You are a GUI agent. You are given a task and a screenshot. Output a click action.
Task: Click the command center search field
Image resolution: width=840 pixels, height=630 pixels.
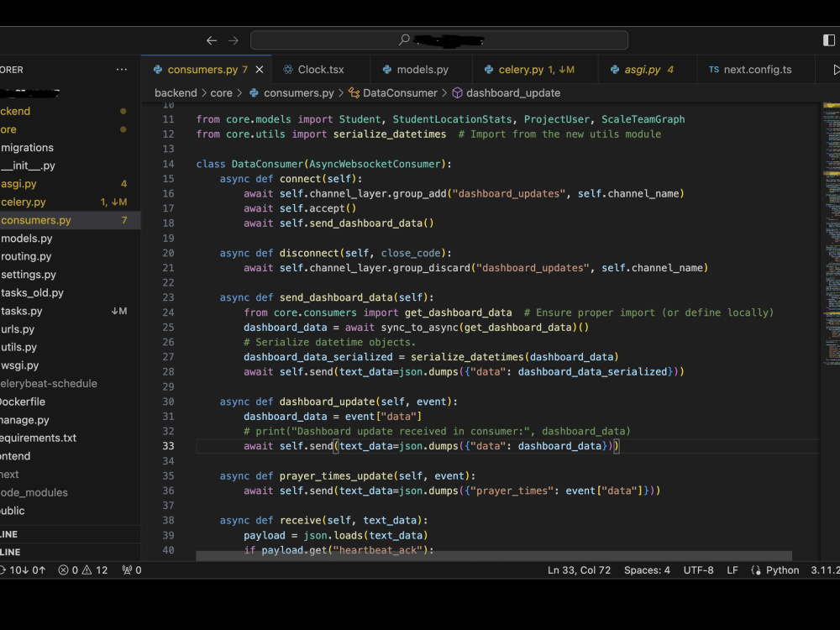pos(438,40)
